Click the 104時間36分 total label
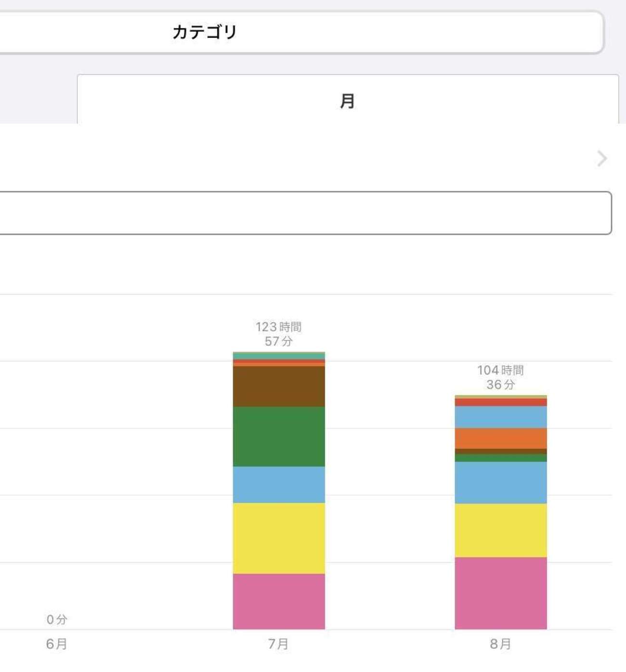626x672 pixels. (500, 377)
